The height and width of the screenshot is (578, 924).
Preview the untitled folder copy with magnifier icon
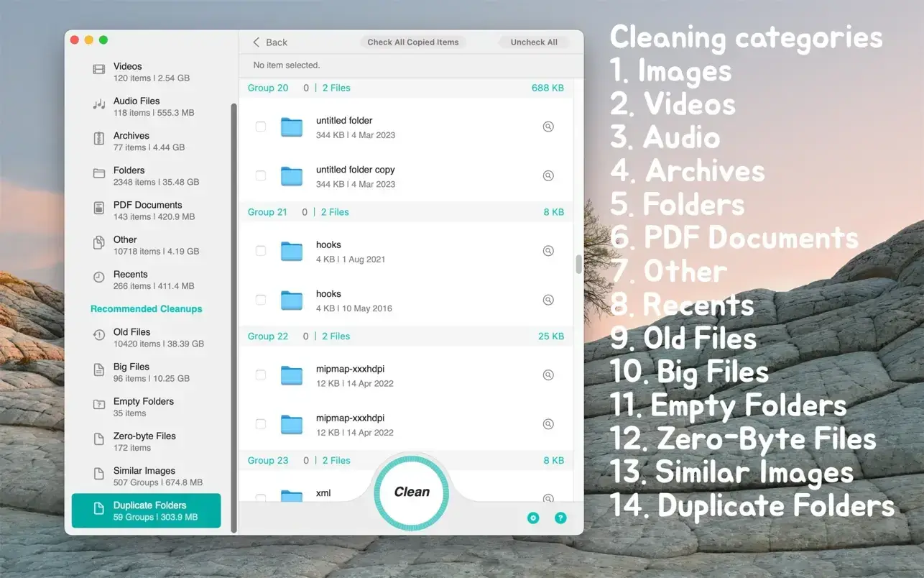pos(548,175)
